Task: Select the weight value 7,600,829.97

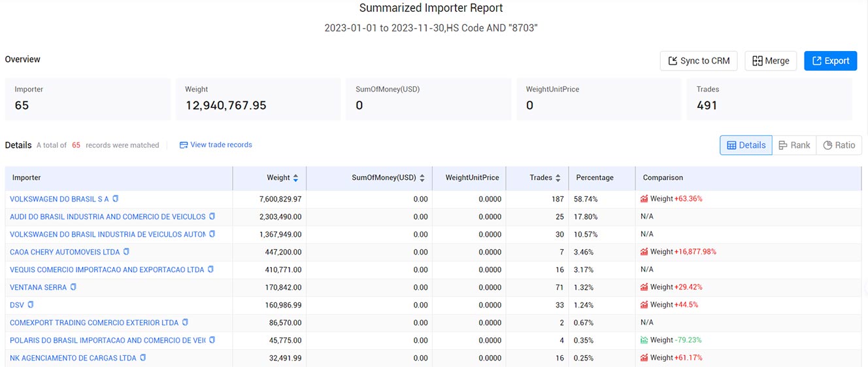Action: tap(280, 199)
